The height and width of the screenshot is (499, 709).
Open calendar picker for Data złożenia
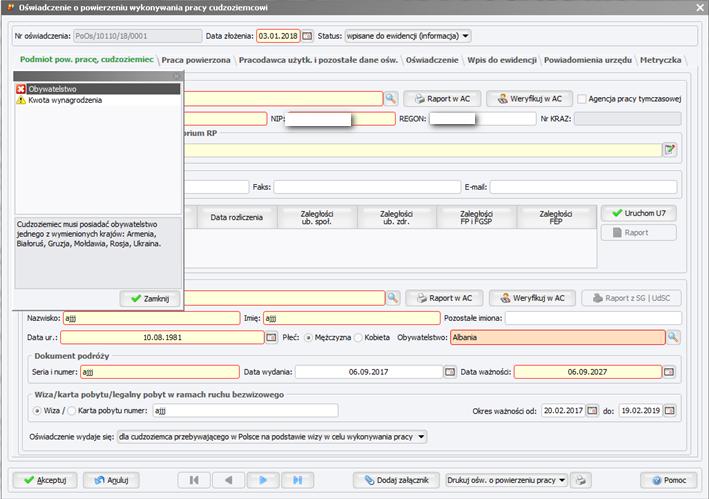[x=307, y=36]
